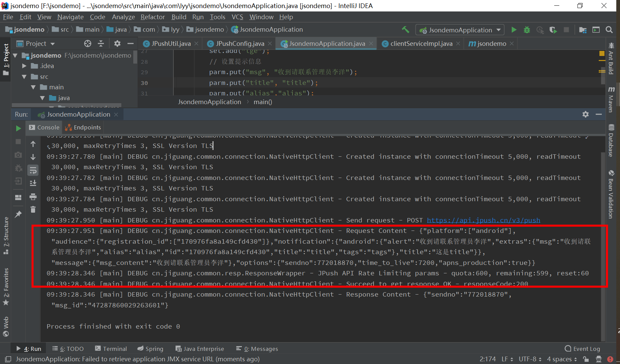Open the Run Anything icon in the toolbar
This screenshot has height=364, width=620.
tap(596, 30)
